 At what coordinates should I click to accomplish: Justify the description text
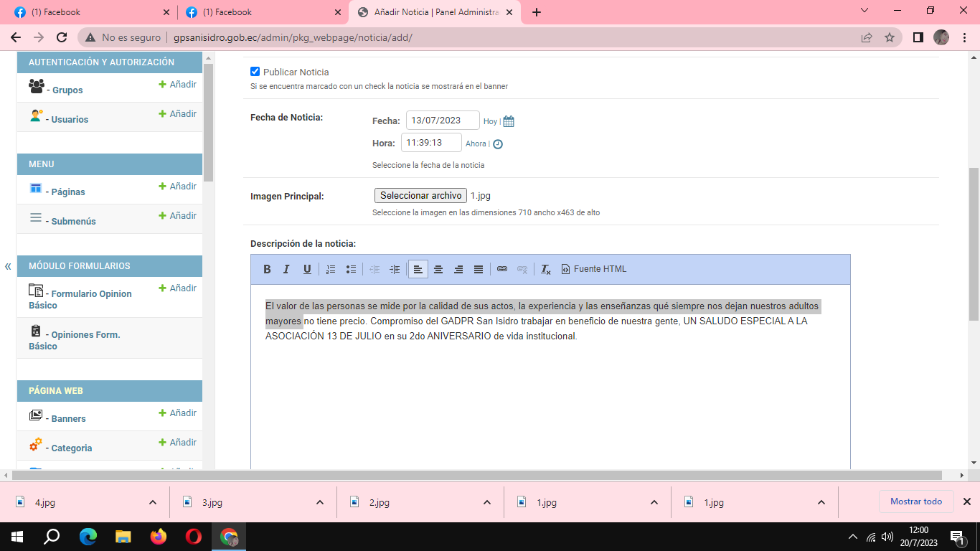(479, 270)
